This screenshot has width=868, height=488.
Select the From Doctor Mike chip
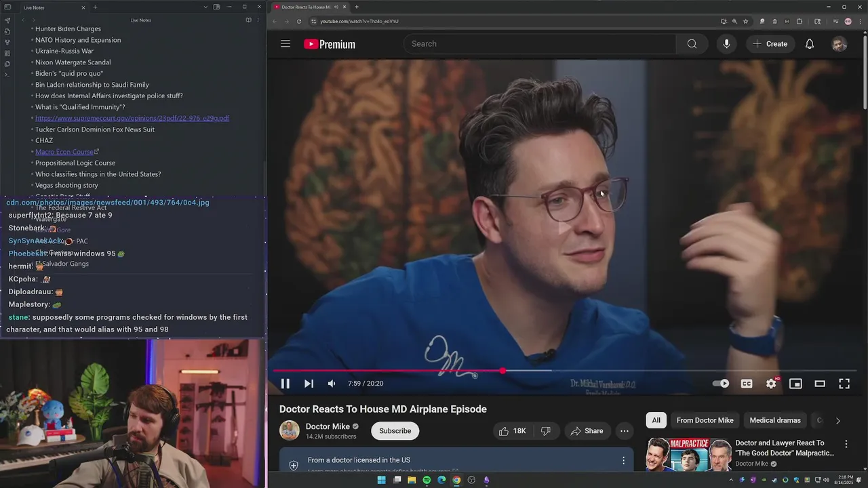[x=705, y=420]
